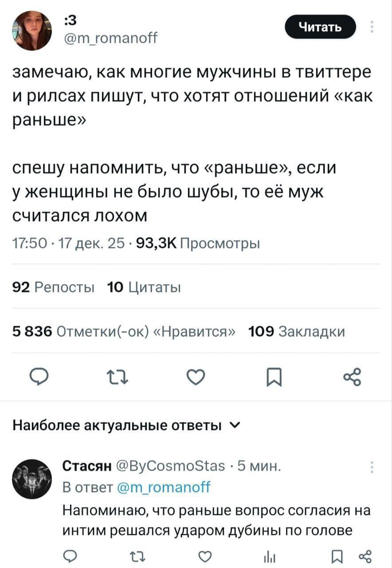Repost Стасян's reply
Screen dimensions: 392x568
[x=133, y=556]
